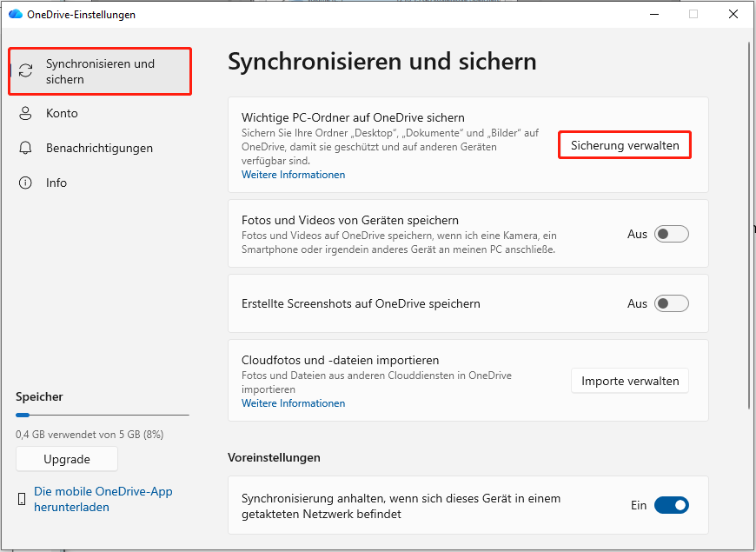Click Die mobile OneDrive-App herunterladen
Screen dimensions: 756x552
(x=103, y=498)
